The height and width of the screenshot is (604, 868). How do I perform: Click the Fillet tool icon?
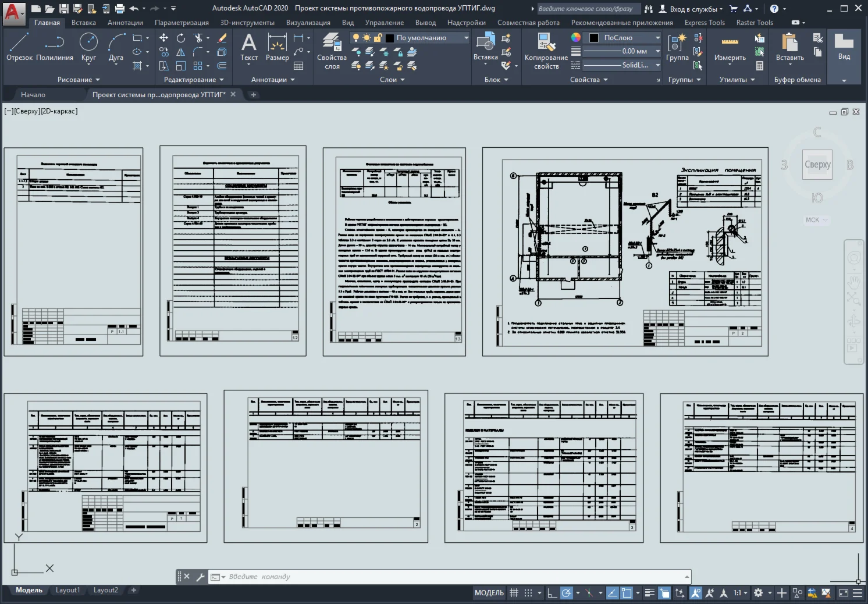click(198, 52)
